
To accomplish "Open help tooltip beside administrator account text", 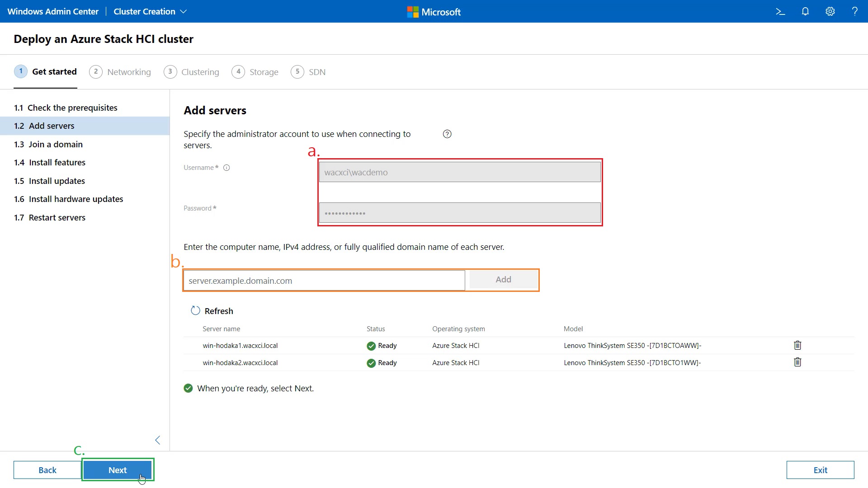I will click(447, 134).
